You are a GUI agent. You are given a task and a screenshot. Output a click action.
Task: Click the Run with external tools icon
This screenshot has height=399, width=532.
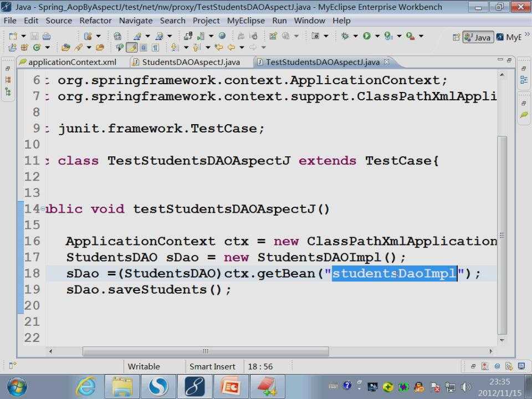coord(410,35)
